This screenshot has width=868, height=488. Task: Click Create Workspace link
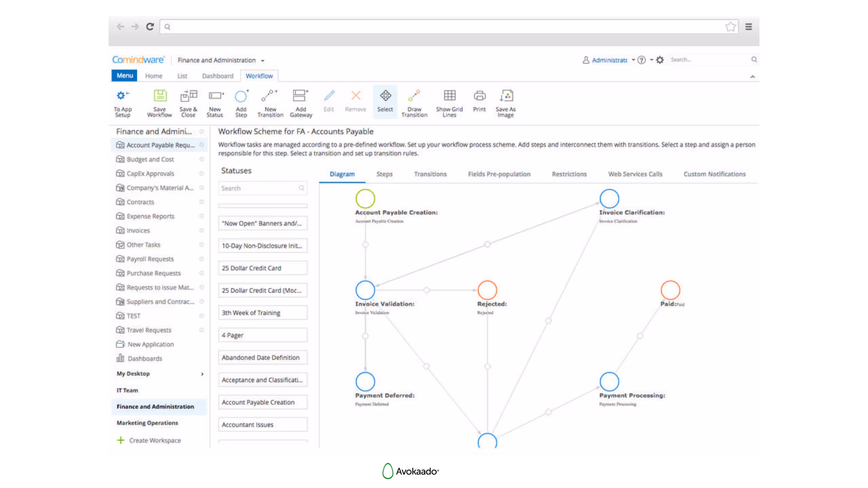[x=155, y=440]
